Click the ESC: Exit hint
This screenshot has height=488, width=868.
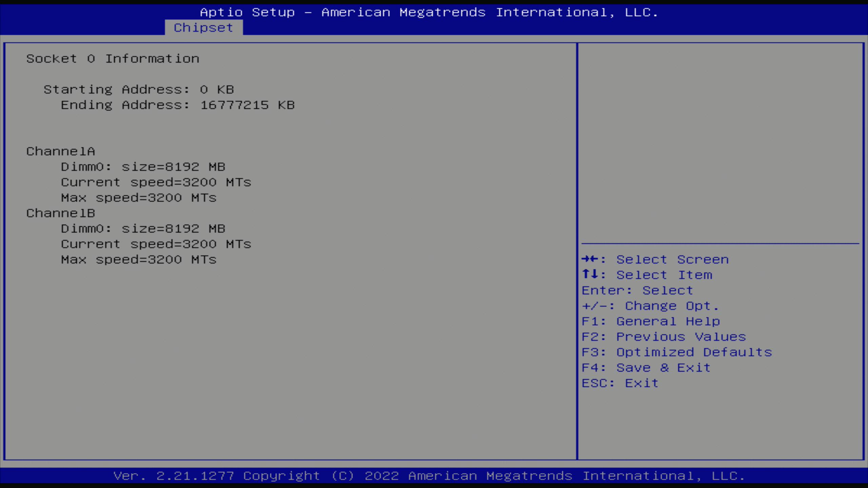tap(620, 383)
